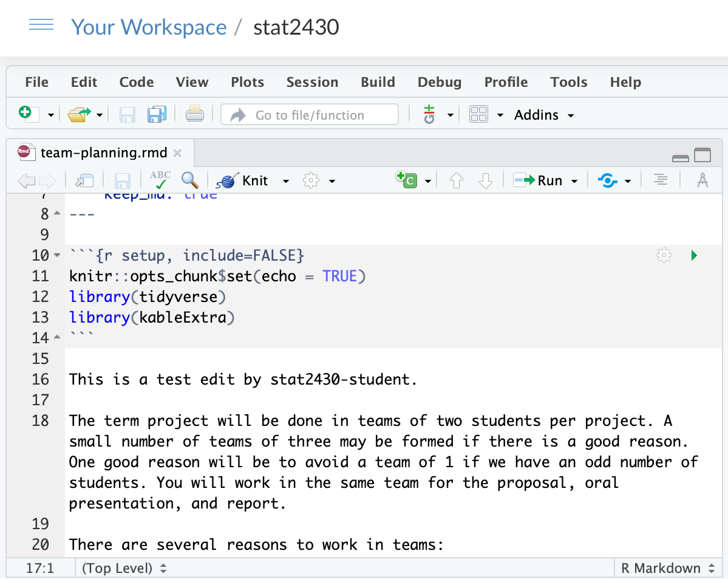Image resolution: width=728 pixels, height=579 pixels.
Task: Click the ABC spell check icon
Action: click(160, 180)
